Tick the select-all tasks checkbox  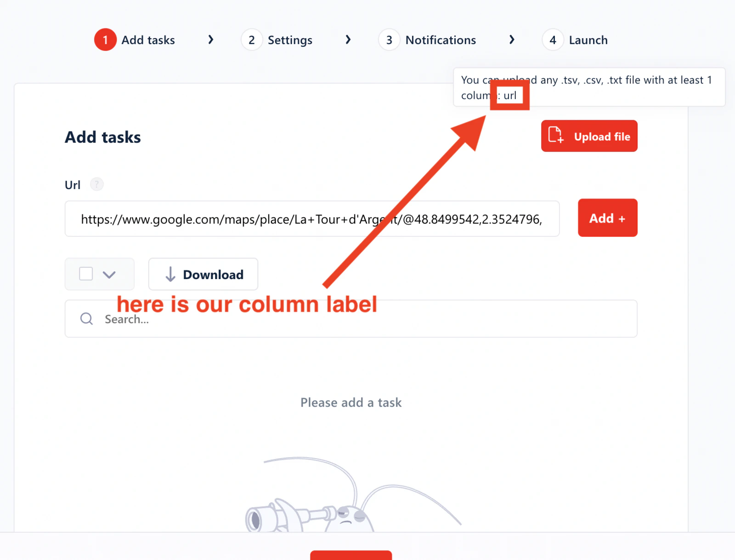[x=86, y=274]
